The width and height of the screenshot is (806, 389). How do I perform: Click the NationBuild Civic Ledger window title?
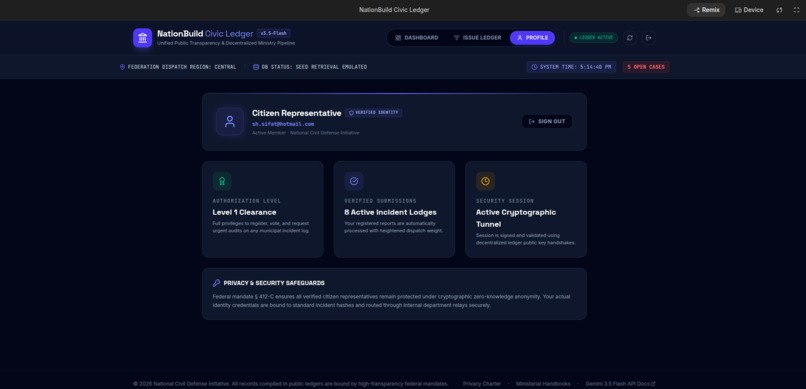point(394,10)
